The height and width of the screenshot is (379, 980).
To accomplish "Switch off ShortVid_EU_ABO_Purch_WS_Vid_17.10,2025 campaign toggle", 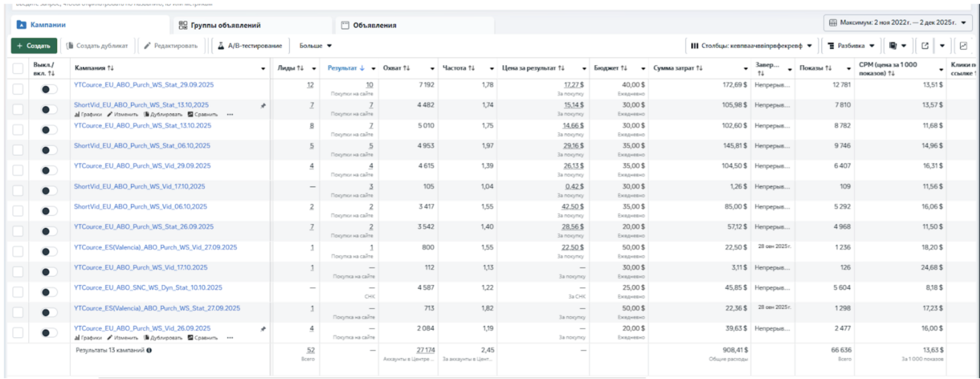I will tap(49, 190).
